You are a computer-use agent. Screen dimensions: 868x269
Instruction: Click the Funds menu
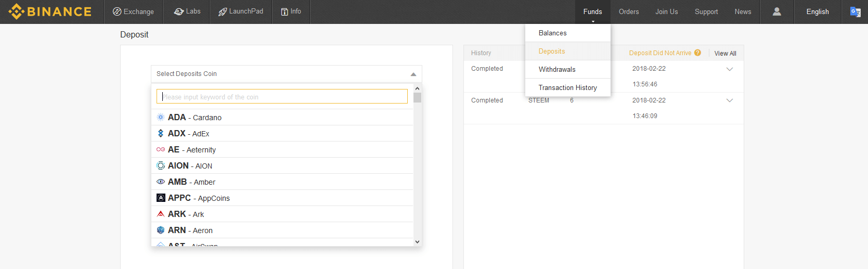(592, 11)
